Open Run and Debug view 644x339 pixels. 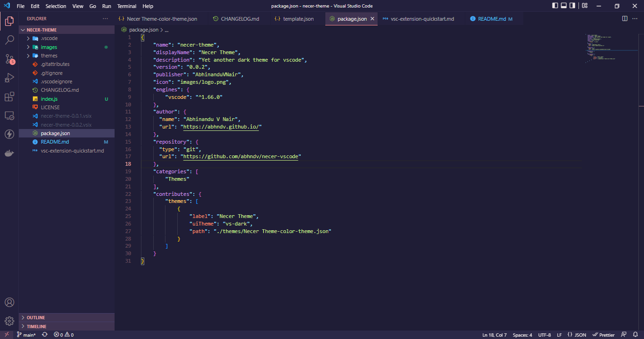coord(9,78)
